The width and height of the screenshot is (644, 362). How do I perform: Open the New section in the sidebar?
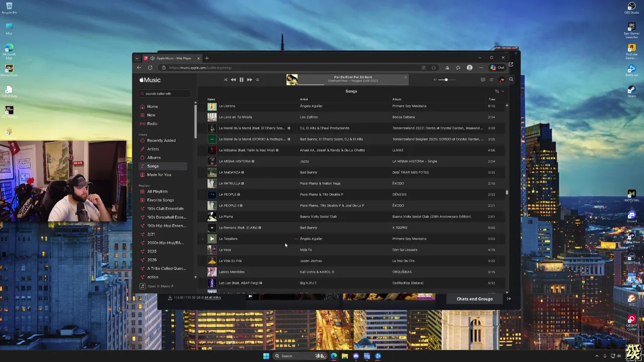[151, 115]
